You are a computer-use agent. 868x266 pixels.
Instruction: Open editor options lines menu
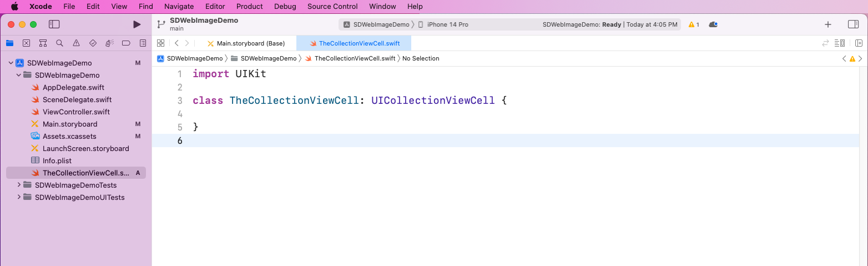click(x=840, y=43)
